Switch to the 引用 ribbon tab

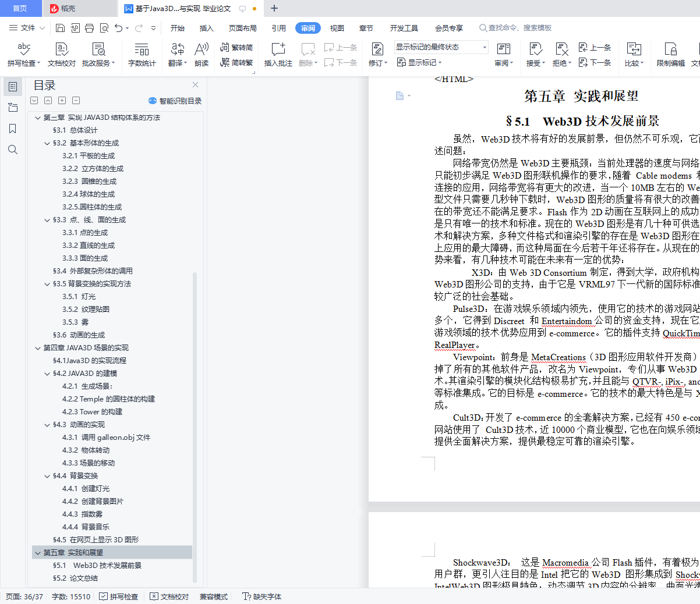(x=279, y=28)
